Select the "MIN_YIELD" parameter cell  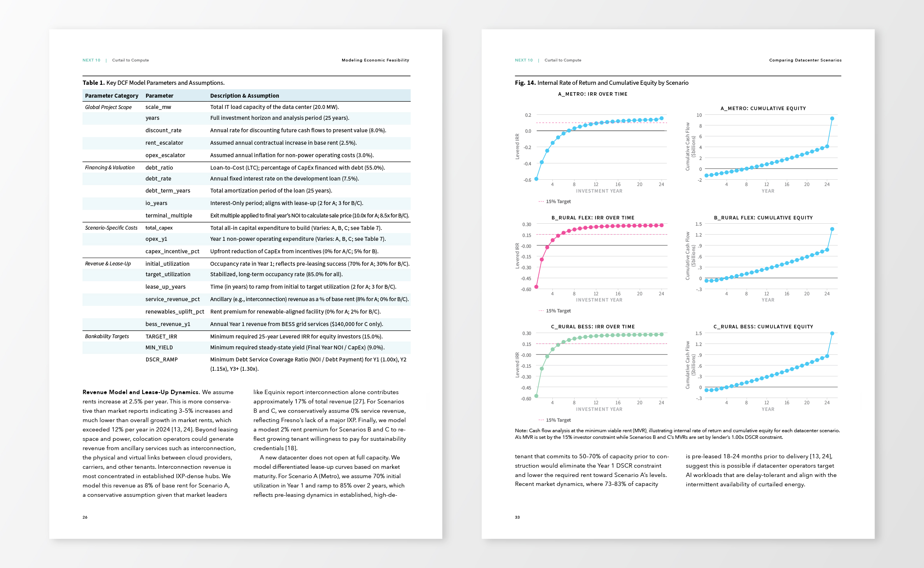[x=159, y=347]
